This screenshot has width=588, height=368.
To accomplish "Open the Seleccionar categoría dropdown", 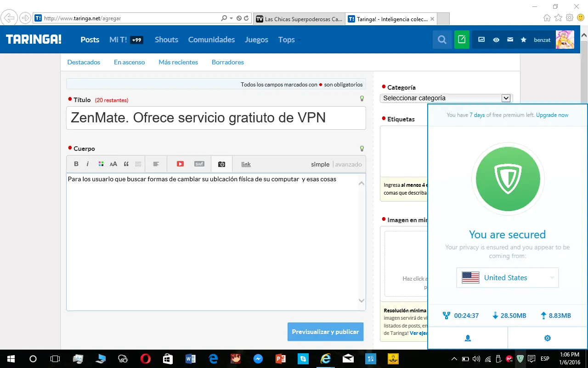I will tap(447, 98).
